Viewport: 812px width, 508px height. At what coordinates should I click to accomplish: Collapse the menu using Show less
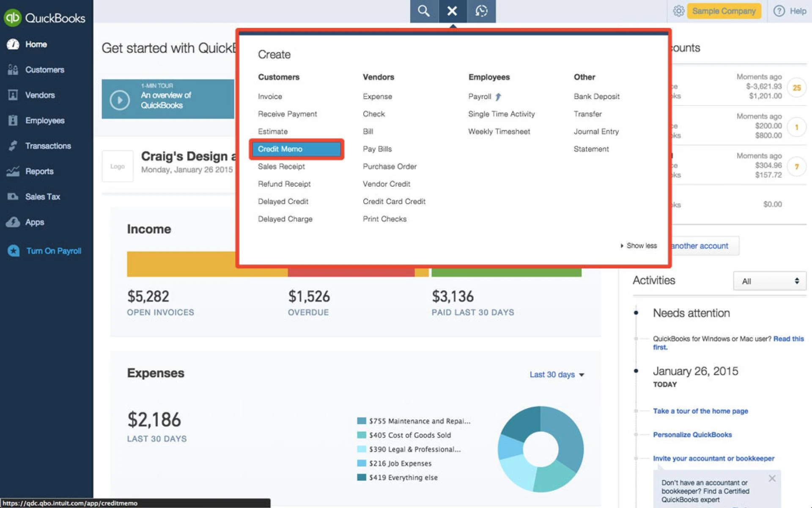(x=639, y=246)
